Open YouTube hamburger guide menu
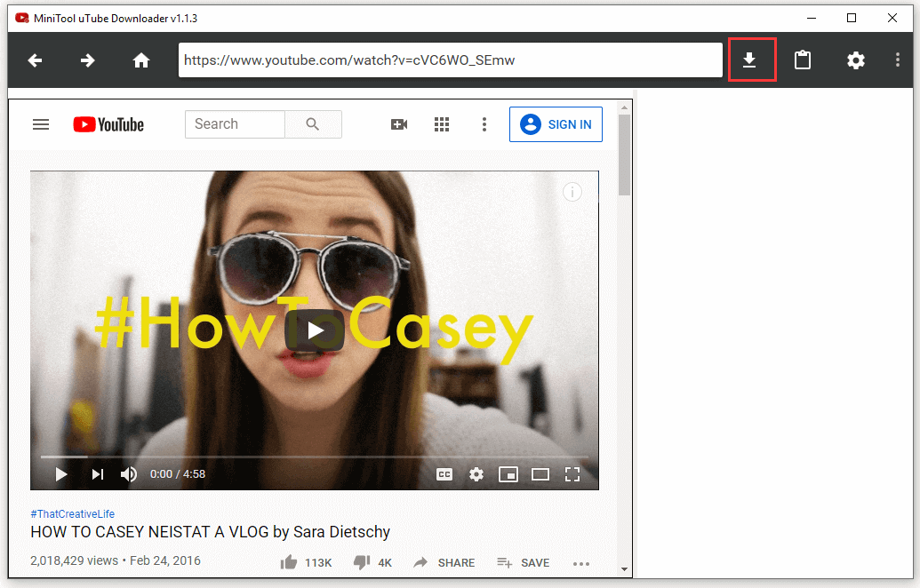This screenshot has height=588, width=920. [x=41, y=124]
